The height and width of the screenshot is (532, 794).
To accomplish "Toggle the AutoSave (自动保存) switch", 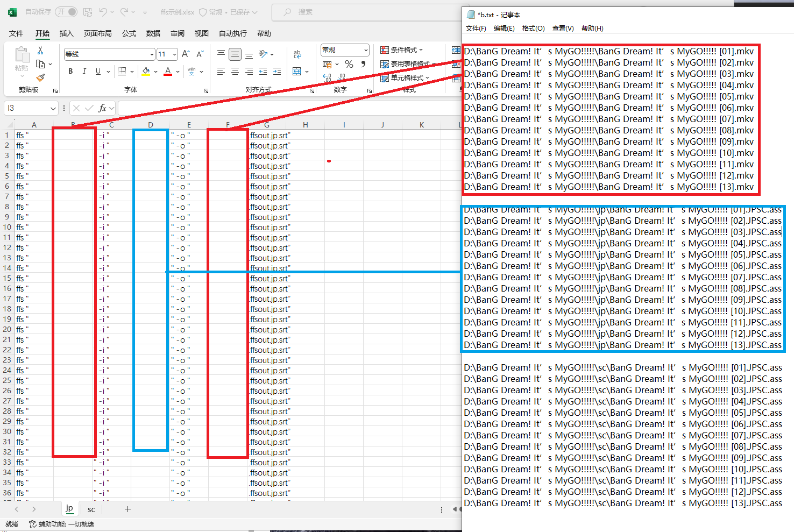I will pos(66,12).
